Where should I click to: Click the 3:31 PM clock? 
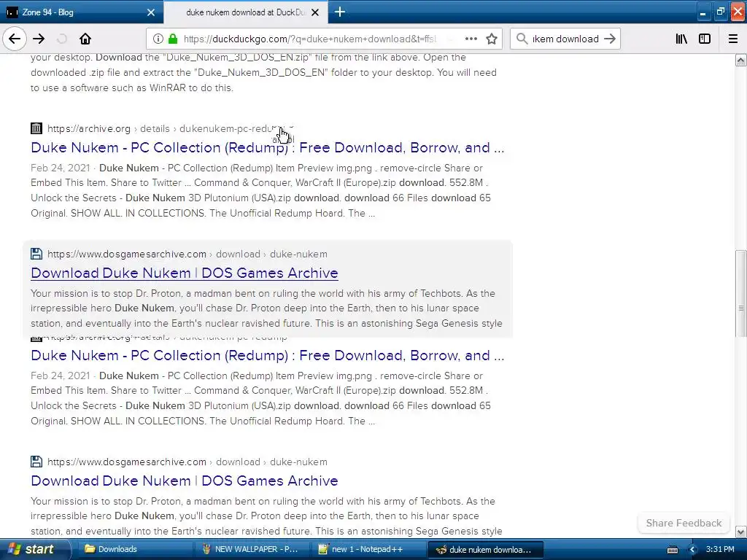coord(720,549)
